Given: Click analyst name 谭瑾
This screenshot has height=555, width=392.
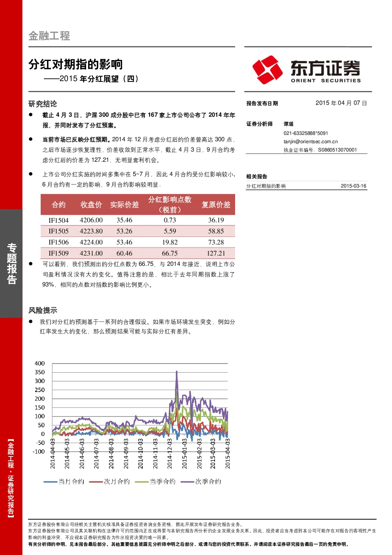Looking at the screenshot, I should (288, 124).
